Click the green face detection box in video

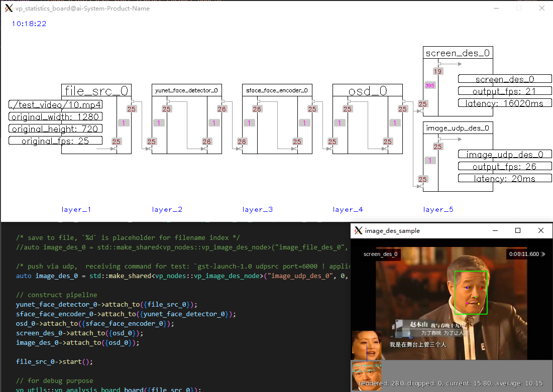point(471,293)
